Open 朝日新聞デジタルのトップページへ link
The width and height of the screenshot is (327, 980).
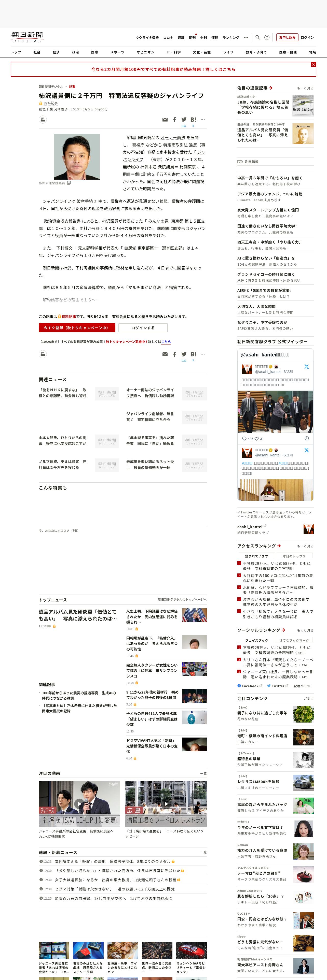point(182,600)
